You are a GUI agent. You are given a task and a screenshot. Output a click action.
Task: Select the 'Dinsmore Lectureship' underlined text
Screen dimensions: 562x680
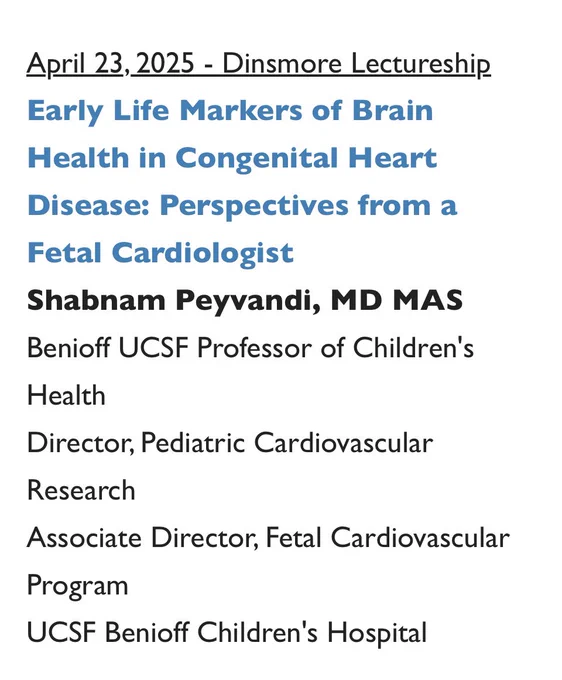pyautogui.click(x=356, y=64)
